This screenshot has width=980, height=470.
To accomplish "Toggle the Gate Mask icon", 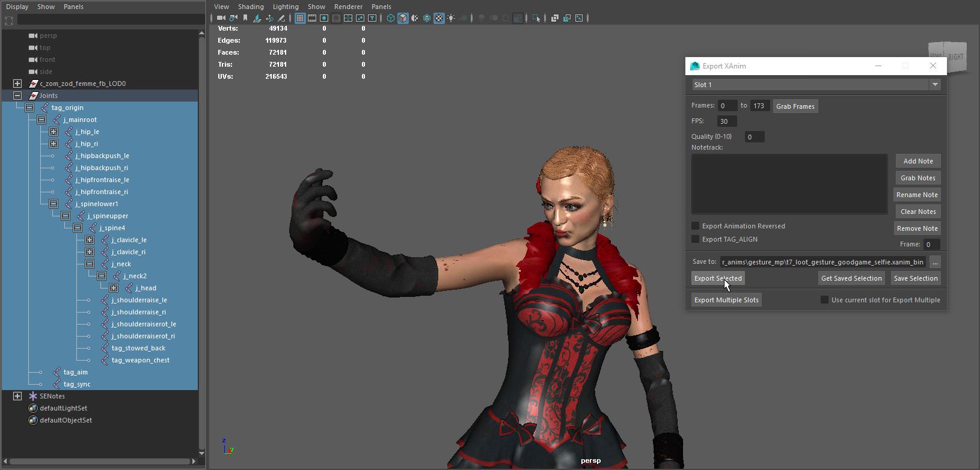I will pos(336,18).
